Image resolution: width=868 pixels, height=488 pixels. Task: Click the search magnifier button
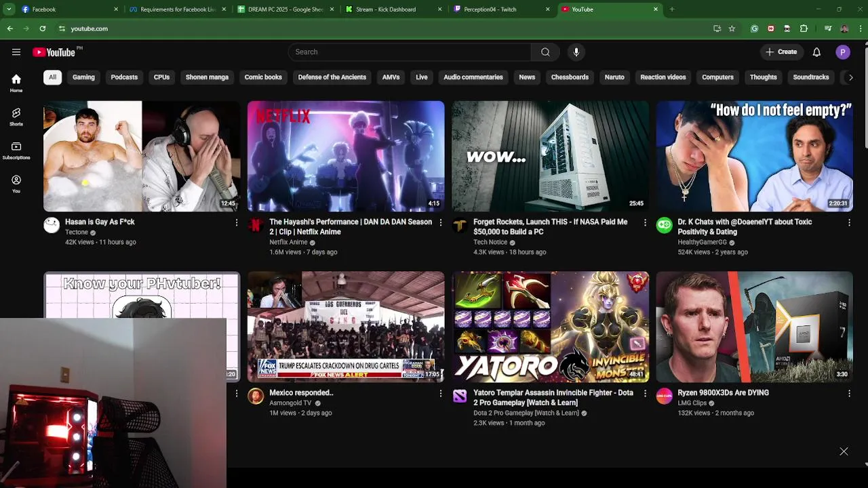tap(545, 52)
